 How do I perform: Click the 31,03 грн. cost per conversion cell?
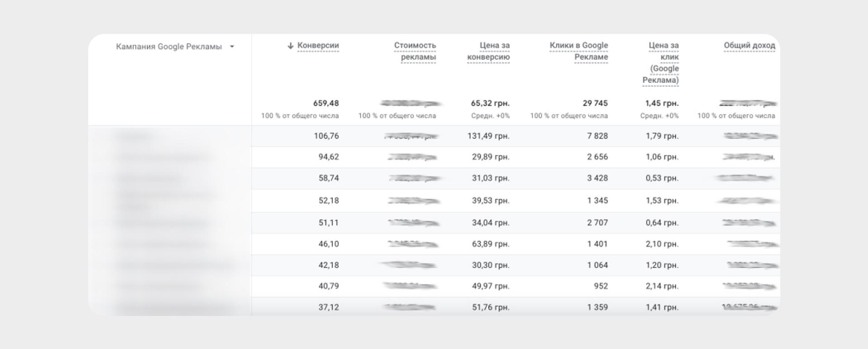click(x=491, y=178)
